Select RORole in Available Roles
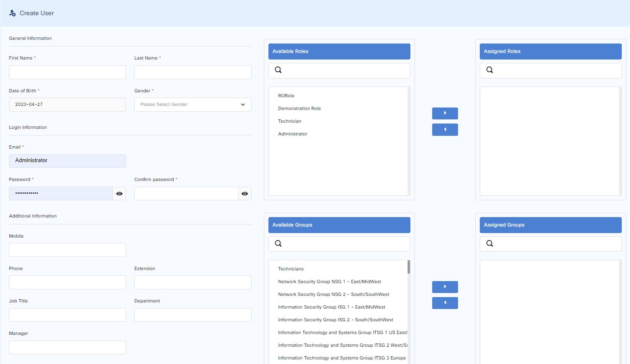Viewport: 630px width, 364px height. click(286, 96)
